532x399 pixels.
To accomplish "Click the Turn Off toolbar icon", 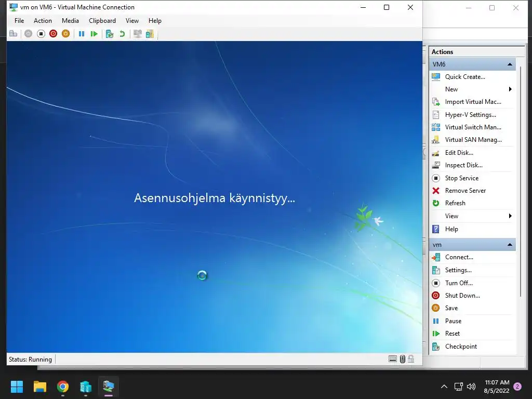I will tap(41, 34).
